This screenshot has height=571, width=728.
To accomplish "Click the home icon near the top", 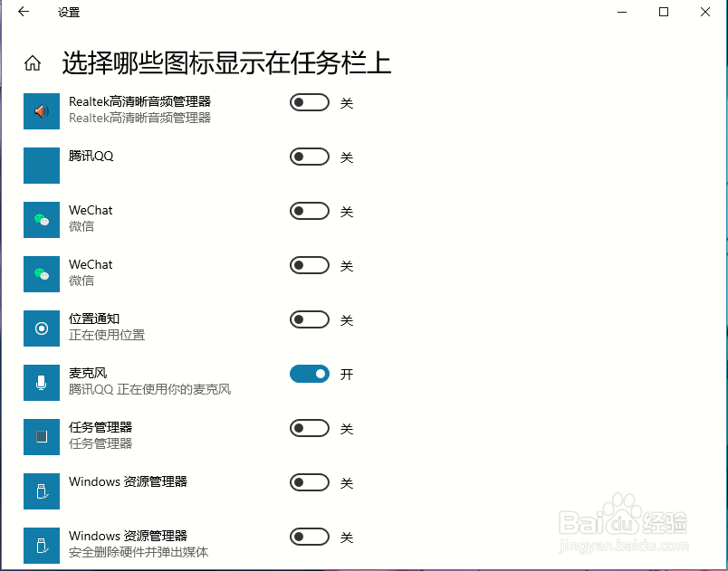I will 33,62.
